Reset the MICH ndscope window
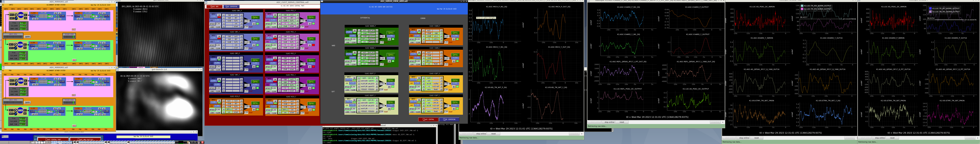 [x=493, y=134]
